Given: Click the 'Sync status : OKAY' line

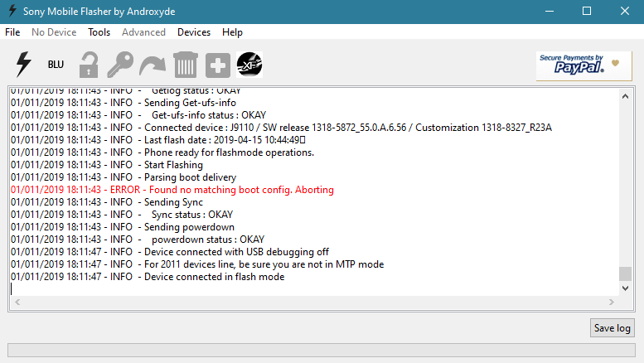Looking at the screenshot, I should [x=122, y=215].
